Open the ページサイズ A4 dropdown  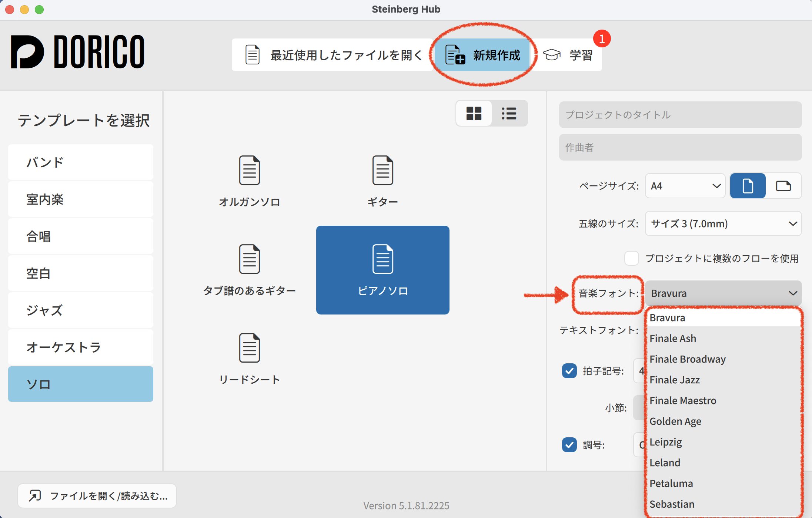click(685, 186)
